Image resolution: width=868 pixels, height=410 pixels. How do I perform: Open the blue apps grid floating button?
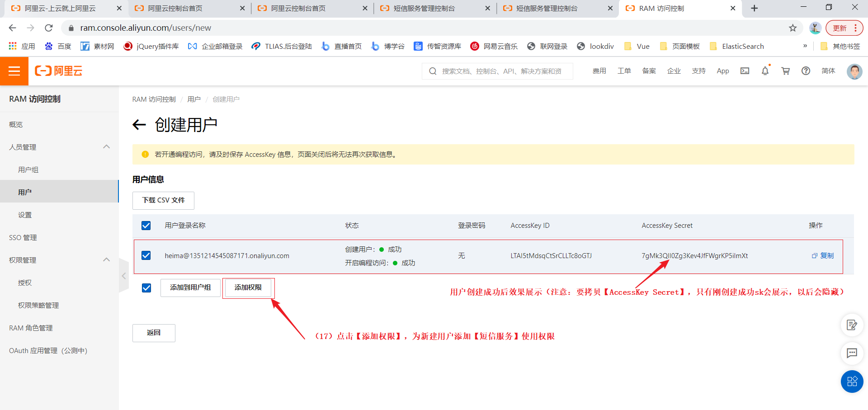pyautogui.click(x=852, y=382)
